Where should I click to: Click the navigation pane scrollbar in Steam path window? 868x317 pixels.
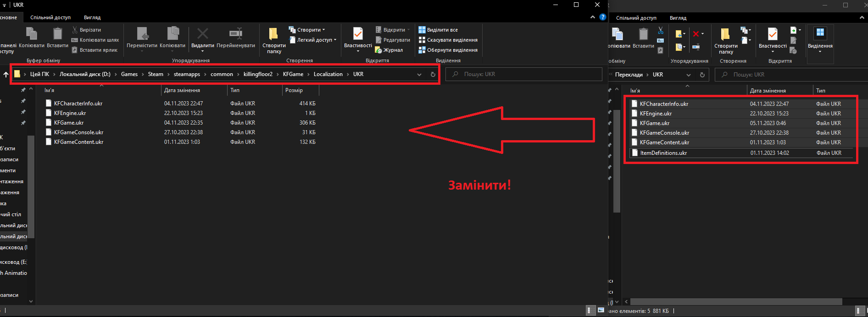pyautogui.click(x=31, y=187)
